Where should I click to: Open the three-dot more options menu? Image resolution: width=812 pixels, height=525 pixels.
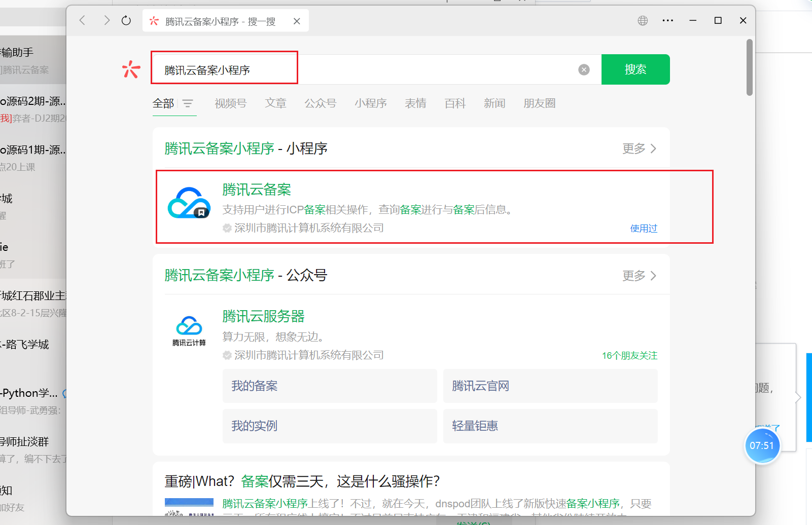point(667,21)
